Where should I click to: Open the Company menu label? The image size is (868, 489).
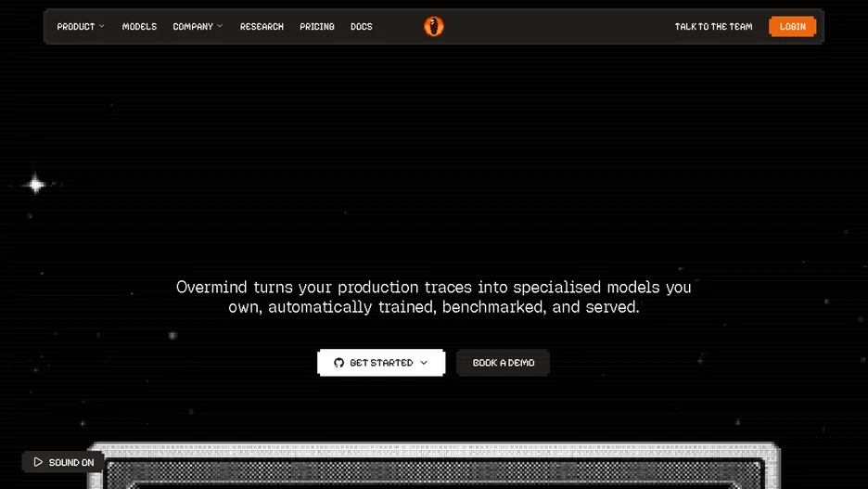click(x=193, y=27)
